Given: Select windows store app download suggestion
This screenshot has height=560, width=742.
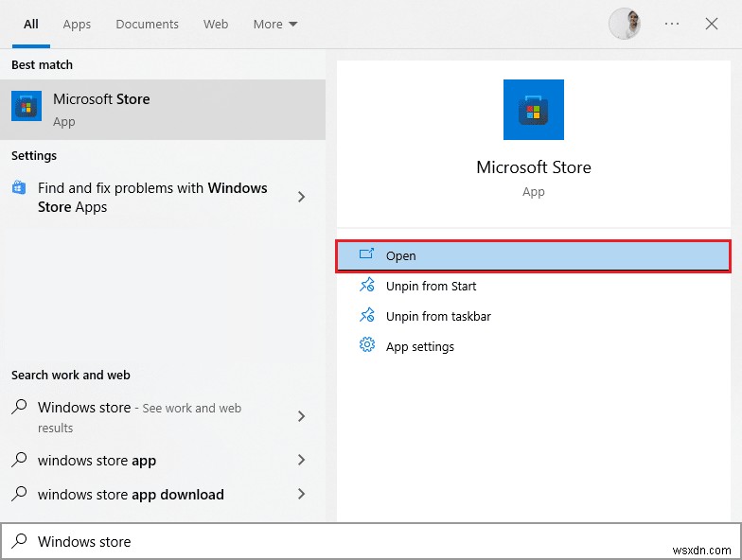Looking at the screenshot, I should point(131,495).
